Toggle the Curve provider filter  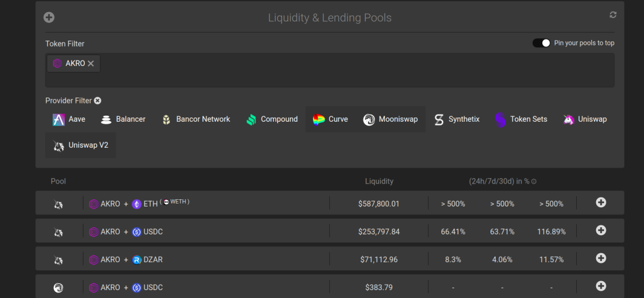coord(330,119)
